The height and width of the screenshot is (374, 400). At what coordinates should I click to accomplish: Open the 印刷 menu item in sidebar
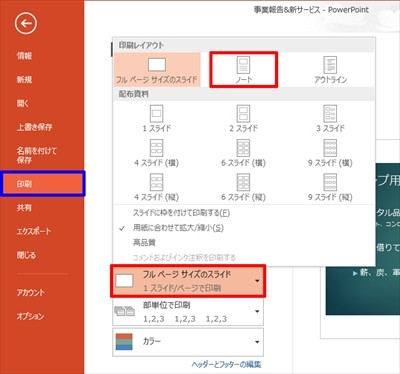(x=42, y=184)
